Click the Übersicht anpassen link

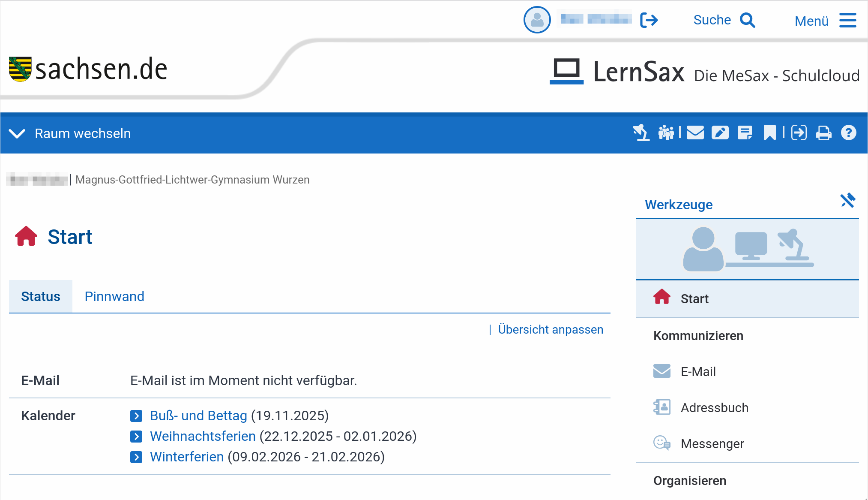pyautogui.click(x=551, y=329)
